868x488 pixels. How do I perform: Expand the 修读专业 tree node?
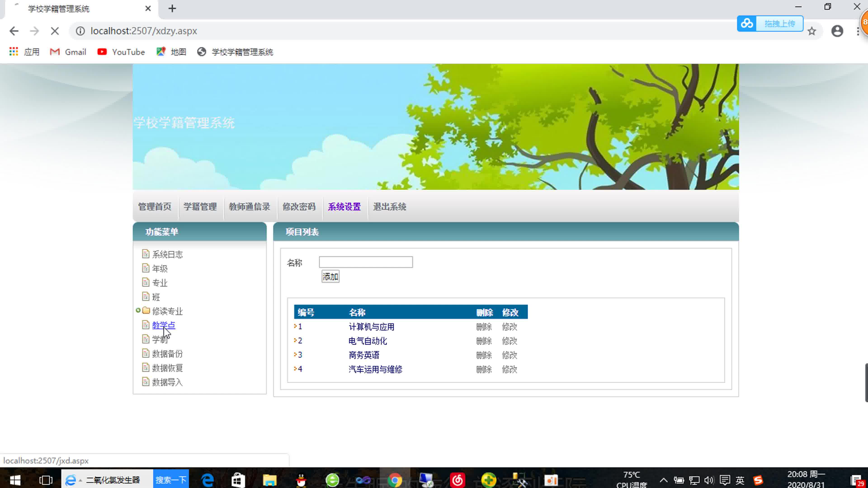coord(139,310)
